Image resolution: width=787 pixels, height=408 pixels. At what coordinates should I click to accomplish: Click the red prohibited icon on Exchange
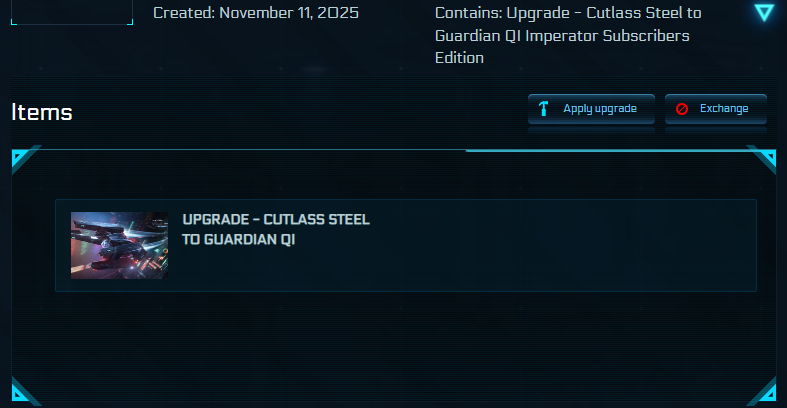(x=682, y=109)
